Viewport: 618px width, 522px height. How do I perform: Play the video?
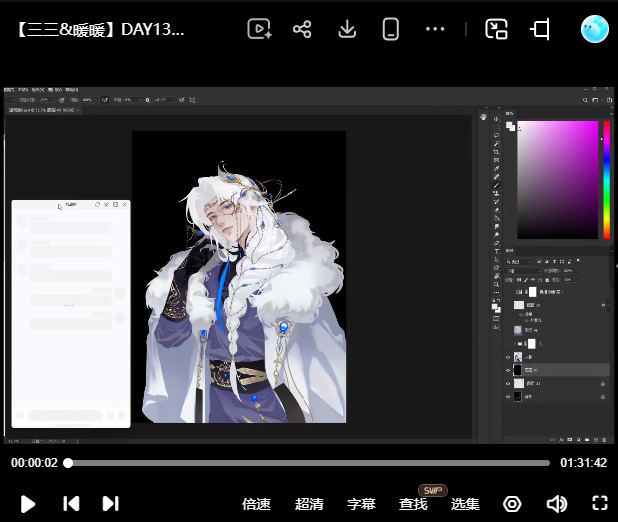point(28,504)
